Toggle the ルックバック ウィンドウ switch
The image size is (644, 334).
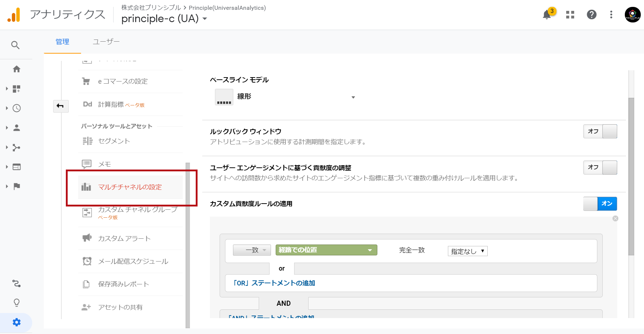click(600, 131)
